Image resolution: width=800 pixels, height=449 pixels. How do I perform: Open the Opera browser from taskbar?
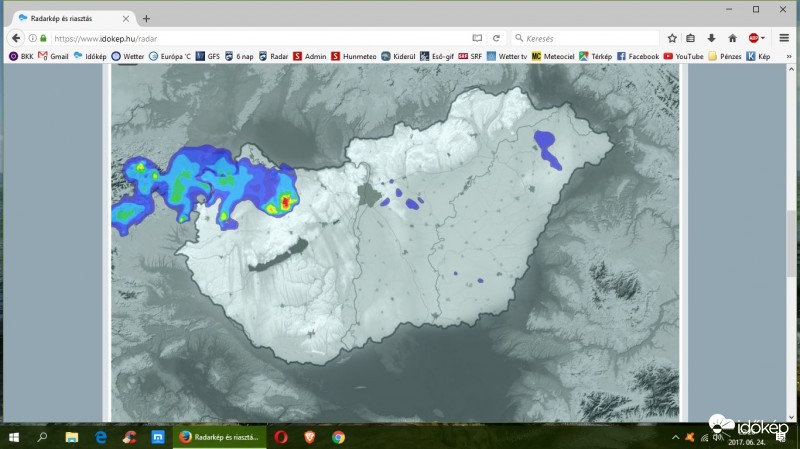tap(281, 437)
